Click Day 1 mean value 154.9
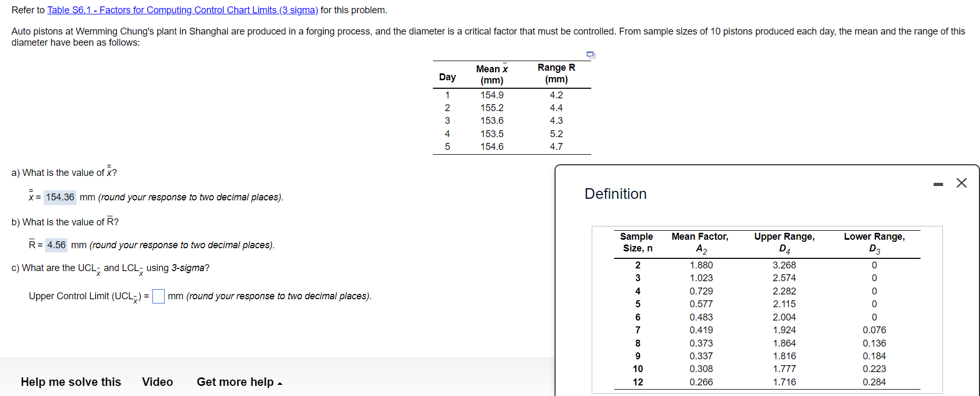980x396 pixels. 492,95
